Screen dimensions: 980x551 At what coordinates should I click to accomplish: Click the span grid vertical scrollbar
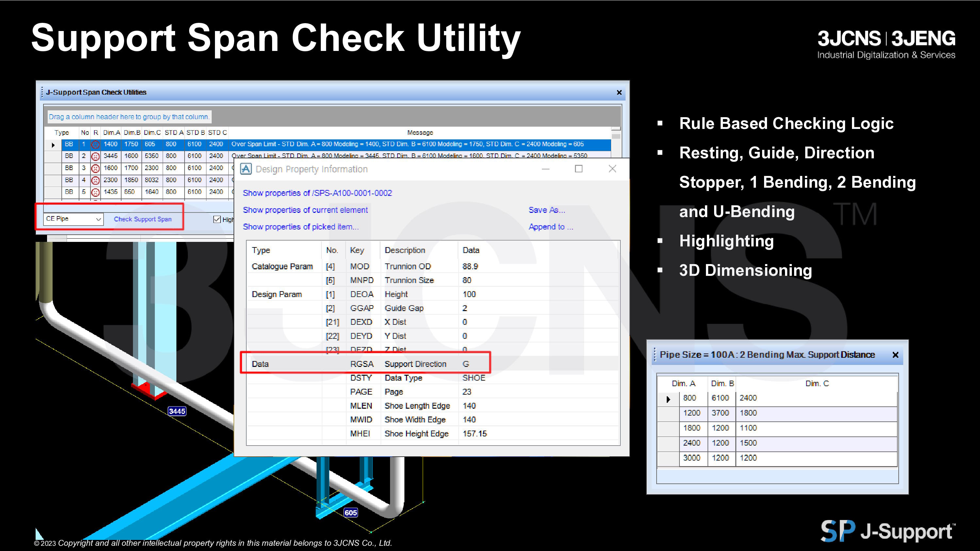click(x=616, y=143)
